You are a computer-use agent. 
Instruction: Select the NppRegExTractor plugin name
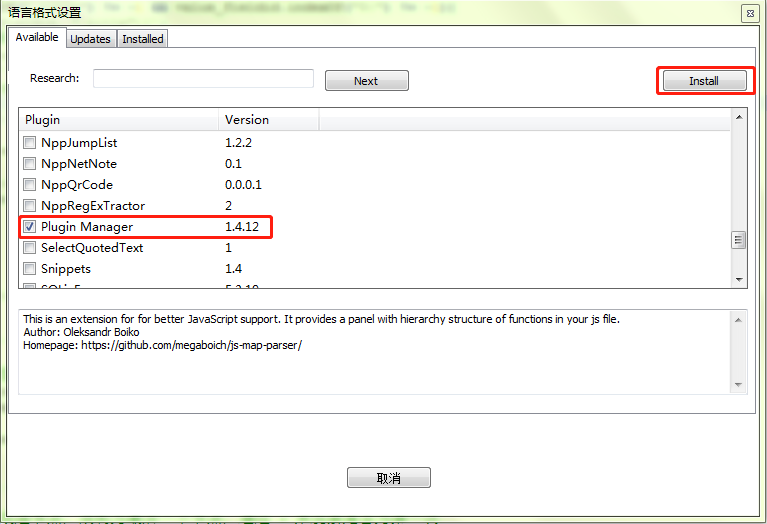[x=93, y=206]
